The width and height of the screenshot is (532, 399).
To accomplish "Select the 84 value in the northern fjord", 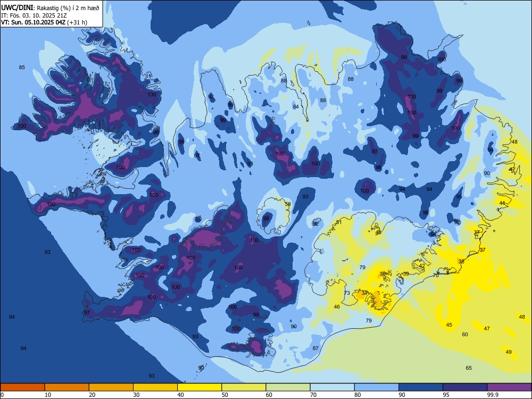I will click(296, 107).
